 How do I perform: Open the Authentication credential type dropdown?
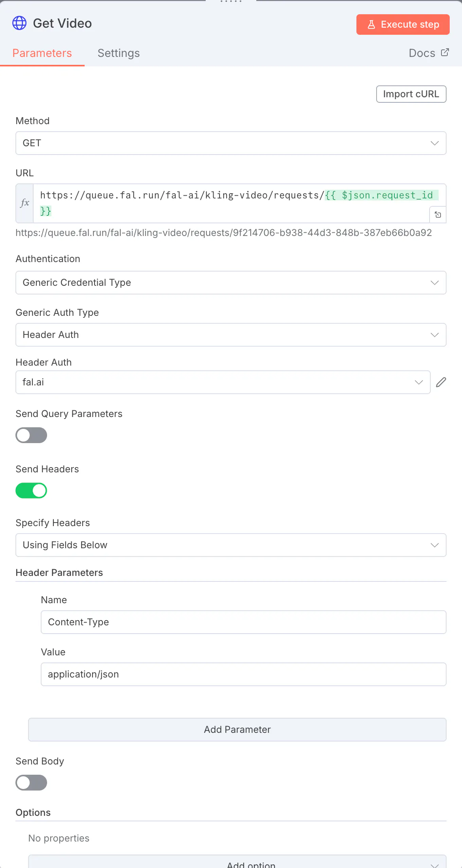(x=231, y=283)
